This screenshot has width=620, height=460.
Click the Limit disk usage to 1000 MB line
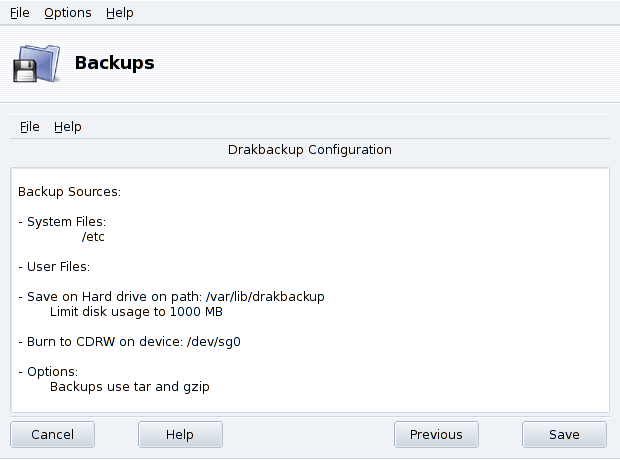point(136,312)
